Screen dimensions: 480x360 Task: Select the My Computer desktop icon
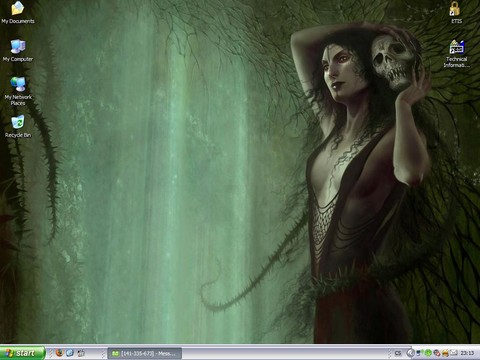pyautogui.click(x=18, y=51)
